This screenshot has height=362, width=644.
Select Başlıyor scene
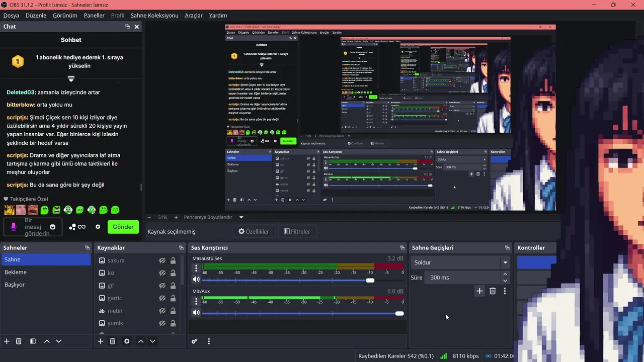[46, 285]
